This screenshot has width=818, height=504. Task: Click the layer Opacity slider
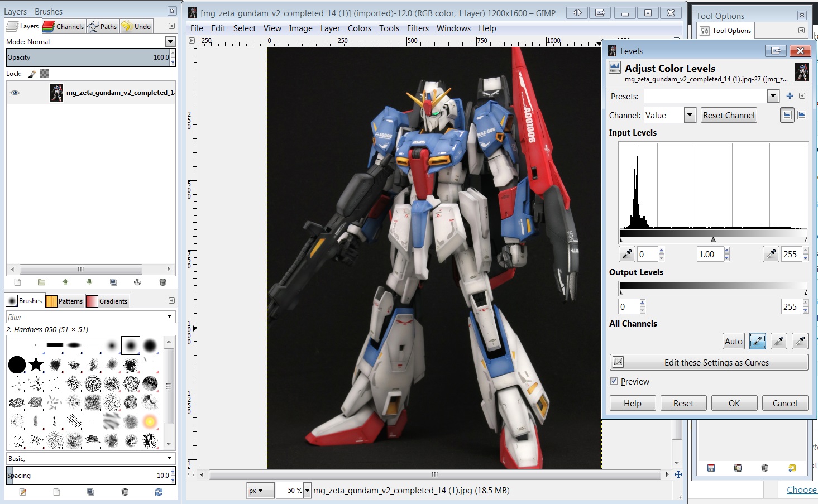88,57
